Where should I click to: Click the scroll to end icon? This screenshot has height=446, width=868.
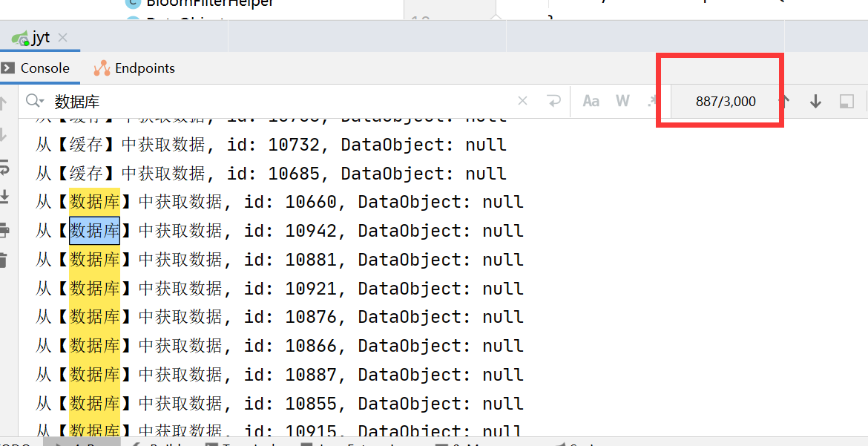4,197
